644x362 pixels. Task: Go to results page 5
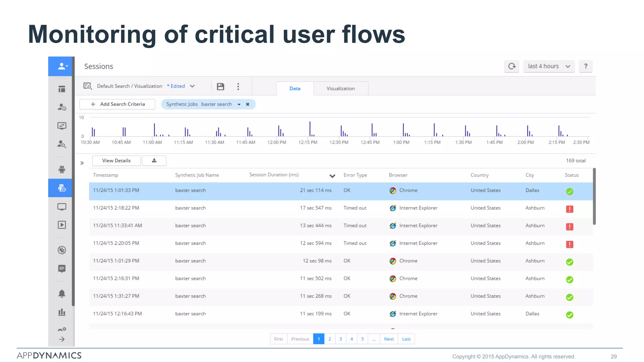(363, 339)
